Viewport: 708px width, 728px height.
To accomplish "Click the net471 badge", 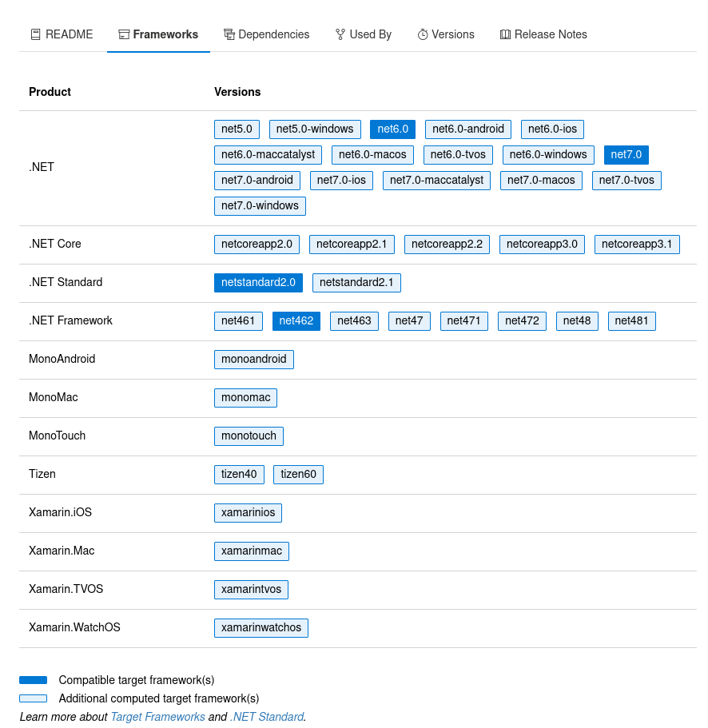I will pos(463,320).
